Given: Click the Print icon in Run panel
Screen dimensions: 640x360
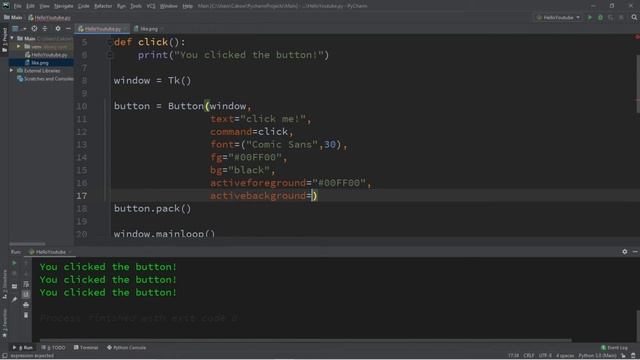Looking at the screenshot, I should (26, 305).
